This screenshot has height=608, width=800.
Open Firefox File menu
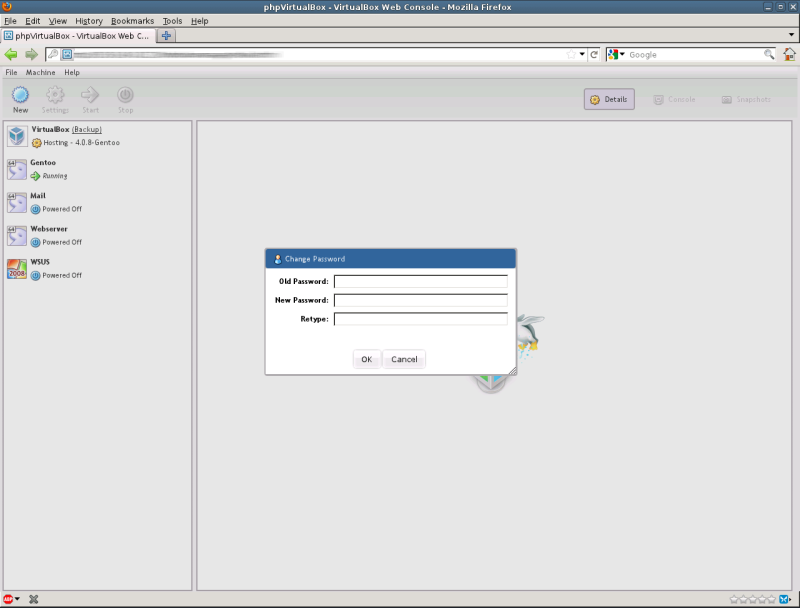pyautogui.click(x=10, y=21)
